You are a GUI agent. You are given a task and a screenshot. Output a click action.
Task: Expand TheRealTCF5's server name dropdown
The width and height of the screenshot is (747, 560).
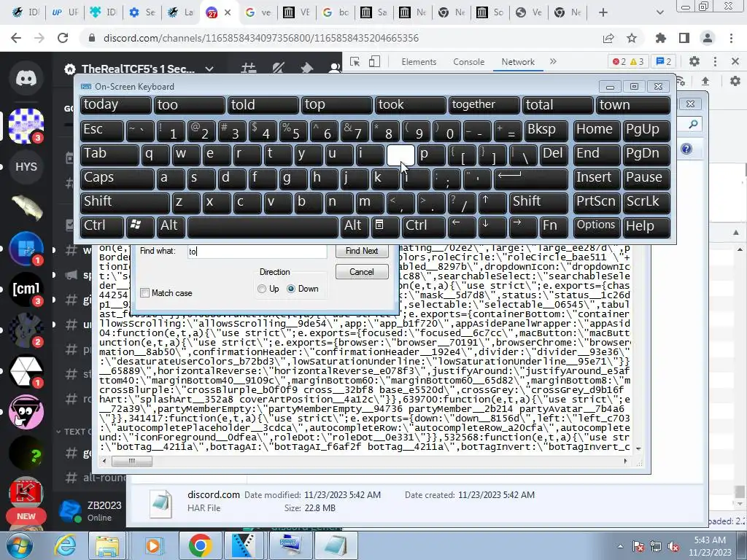(x=209, y=69)
